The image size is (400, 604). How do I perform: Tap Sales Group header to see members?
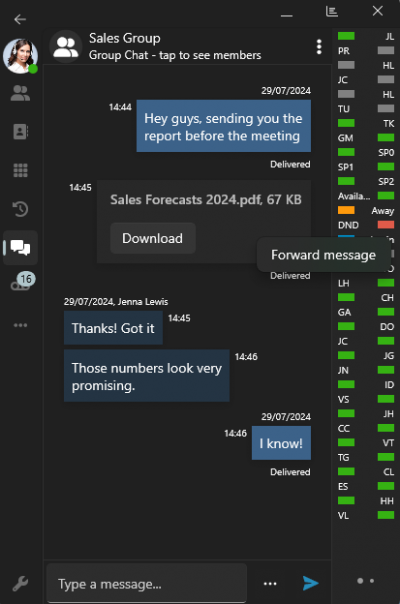(175, 47)
